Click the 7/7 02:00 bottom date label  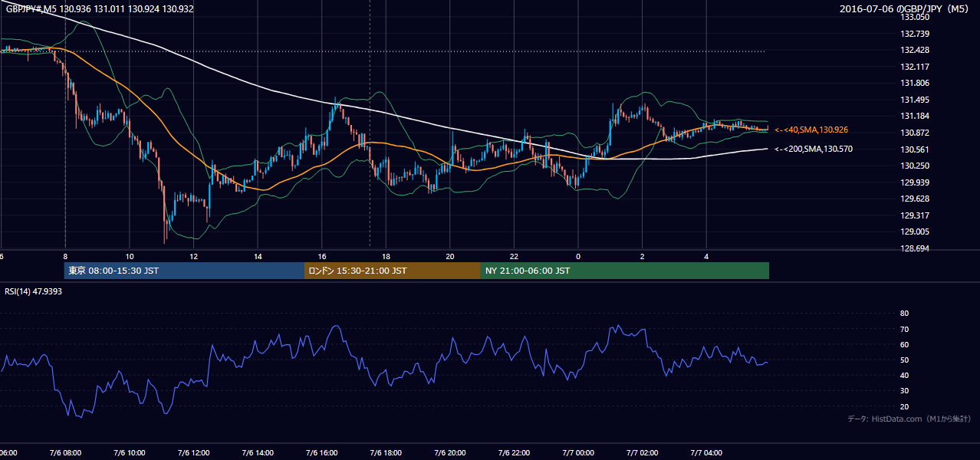(x=642, y=452)
